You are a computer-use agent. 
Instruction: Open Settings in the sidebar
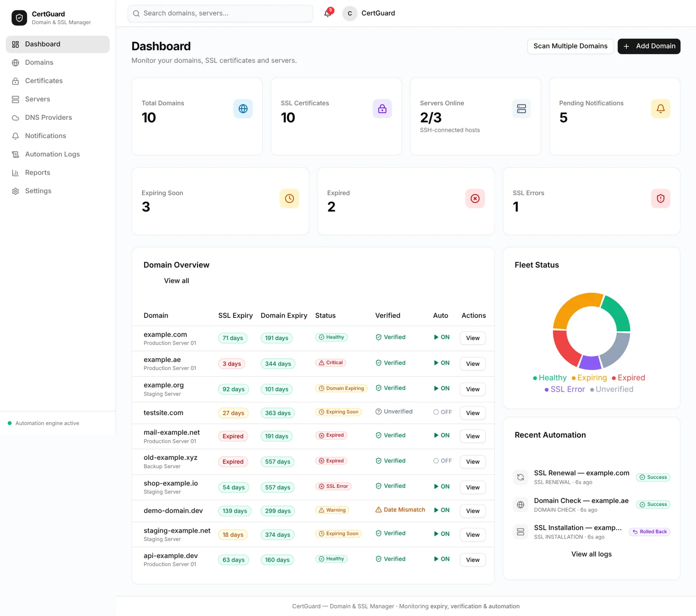tap(58, 191)
